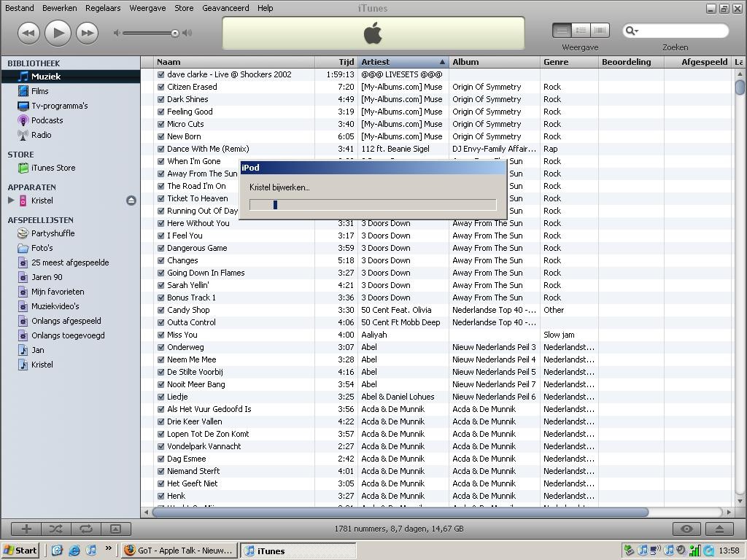
Task: Toggle shuffle playback
Action: coord(56,529)
